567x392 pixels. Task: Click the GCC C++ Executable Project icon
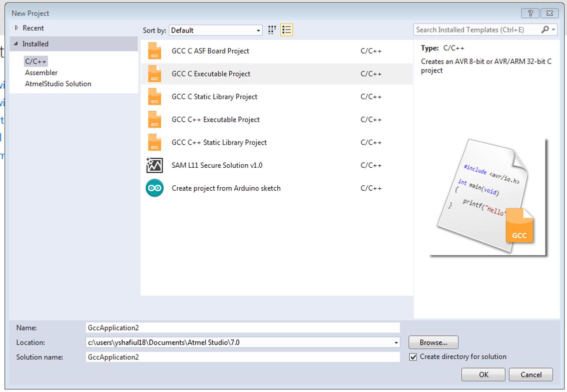pos(155,119)
